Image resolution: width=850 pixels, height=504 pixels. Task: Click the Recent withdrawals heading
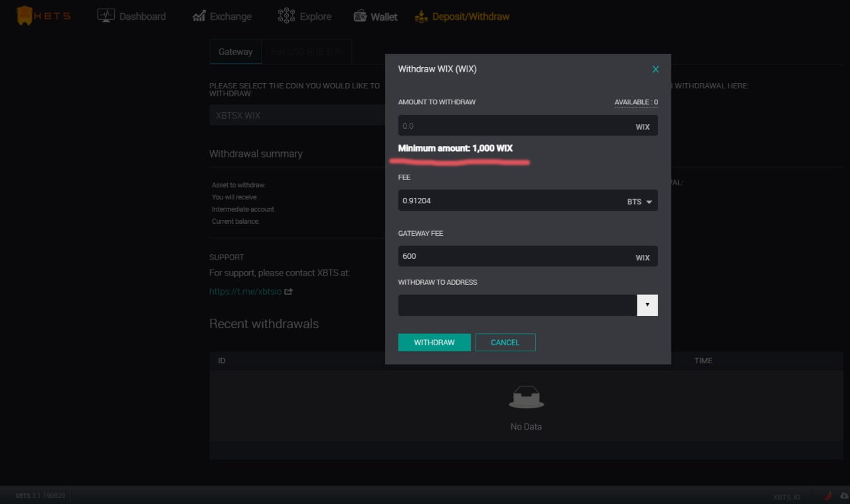click(264, 323)
